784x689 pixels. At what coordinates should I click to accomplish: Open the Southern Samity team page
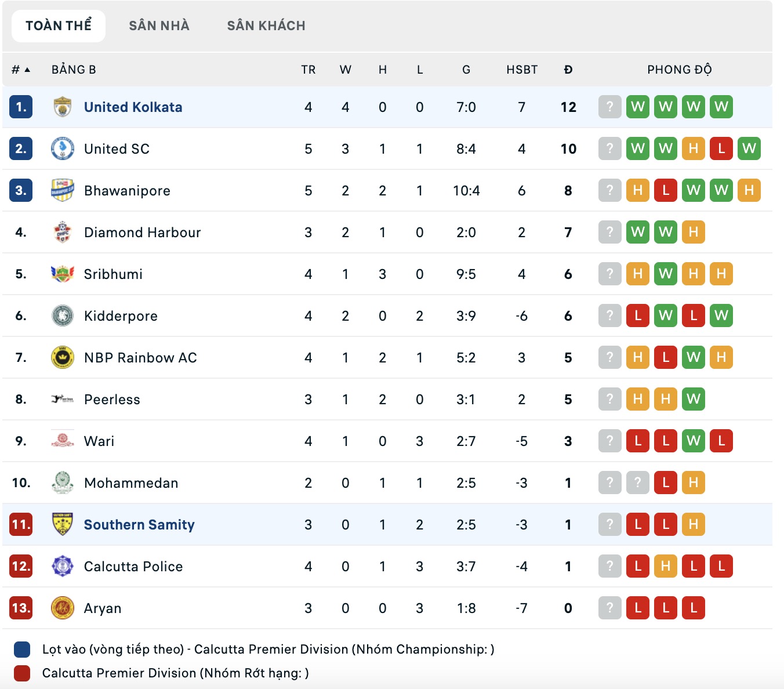pos(139,524)
